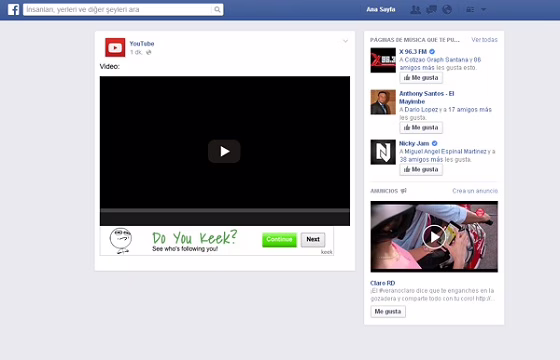Screen dimensions: 560x360
Task: Click the small 'keek' label on the banner
Action: point(326,252)
